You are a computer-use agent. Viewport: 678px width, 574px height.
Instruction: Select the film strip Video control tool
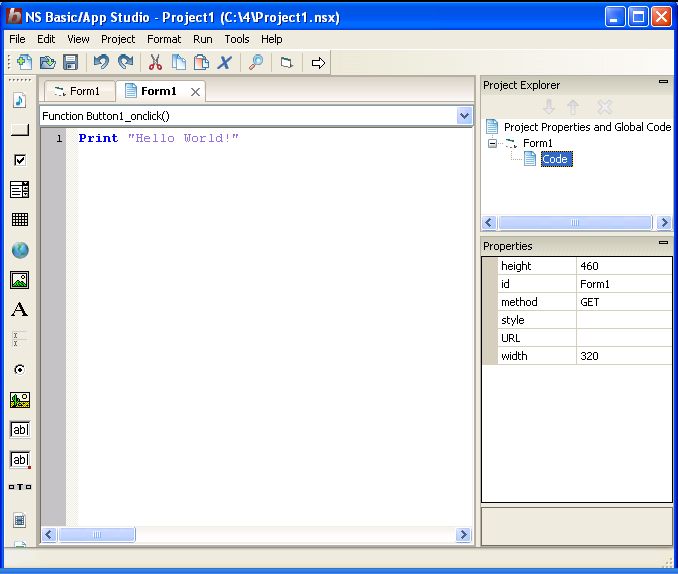point(19,520)
